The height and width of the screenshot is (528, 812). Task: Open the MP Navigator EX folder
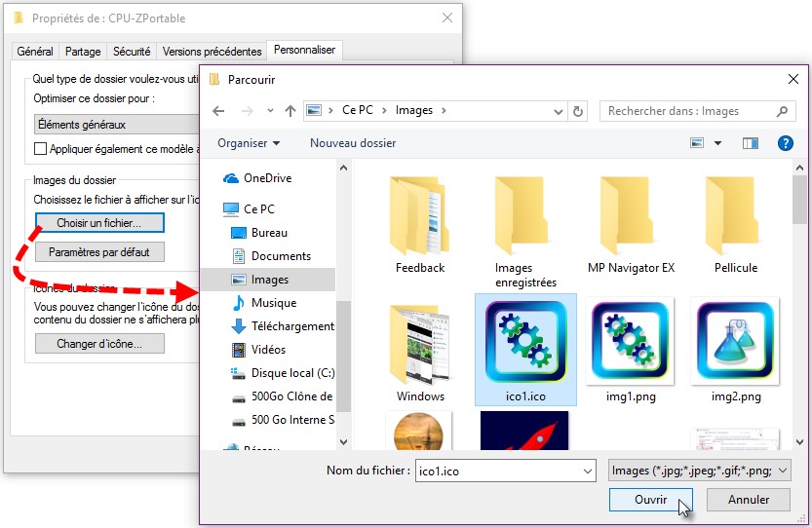631,218
